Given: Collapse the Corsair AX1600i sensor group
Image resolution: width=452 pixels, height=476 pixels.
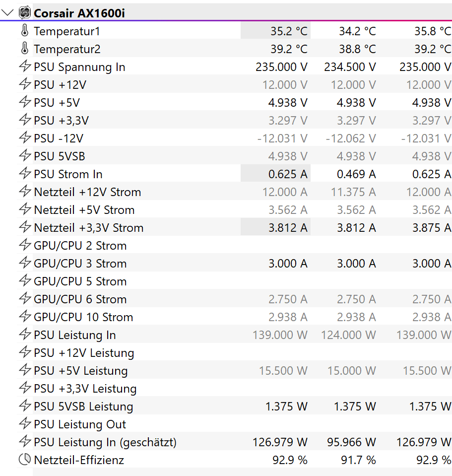Looking at the screenshot, I should click(x=8, y=13).
